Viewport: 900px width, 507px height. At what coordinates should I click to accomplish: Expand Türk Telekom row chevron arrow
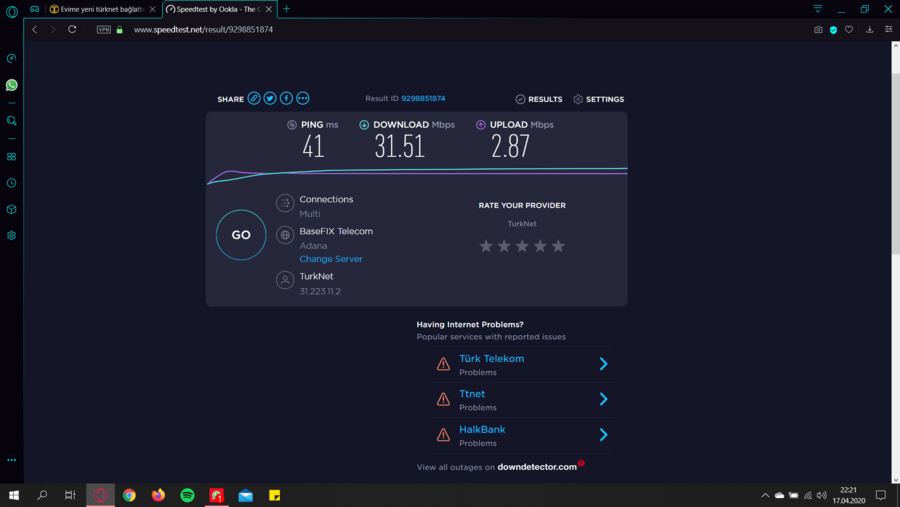point(603,363)
